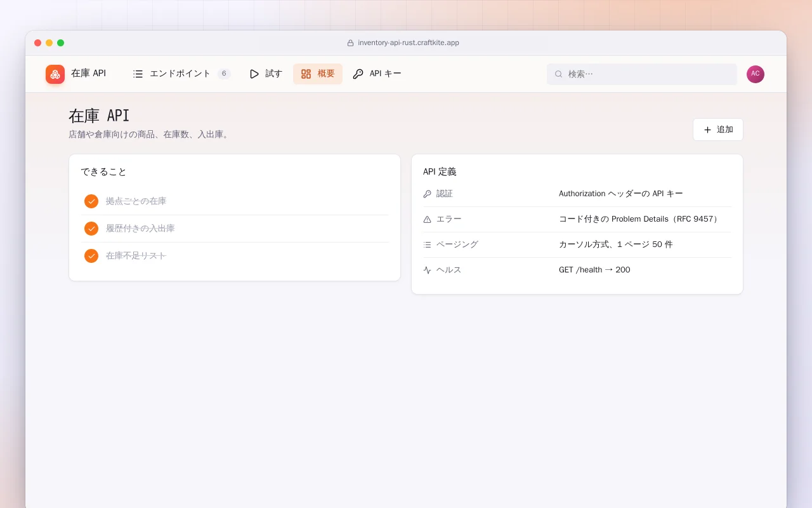812x508 pixels.
Task: Click the エンドポイント list icon
Action: point(138,74)
